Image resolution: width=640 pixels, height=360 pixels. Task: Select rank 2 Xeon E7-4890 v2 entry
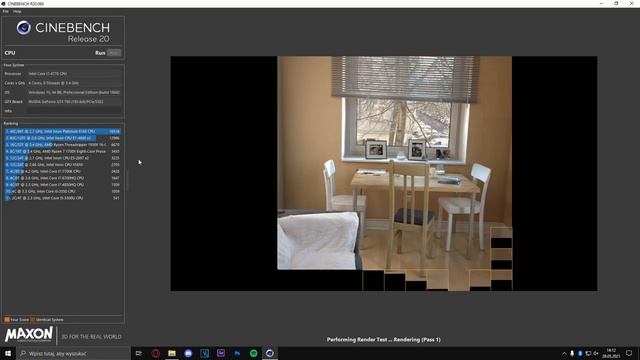point(62,138)
